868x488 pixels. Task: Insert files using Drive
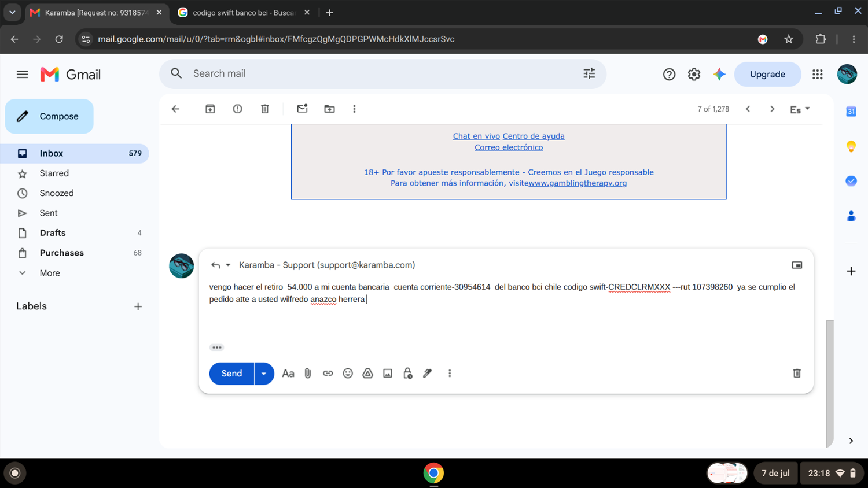pos(367,374)
